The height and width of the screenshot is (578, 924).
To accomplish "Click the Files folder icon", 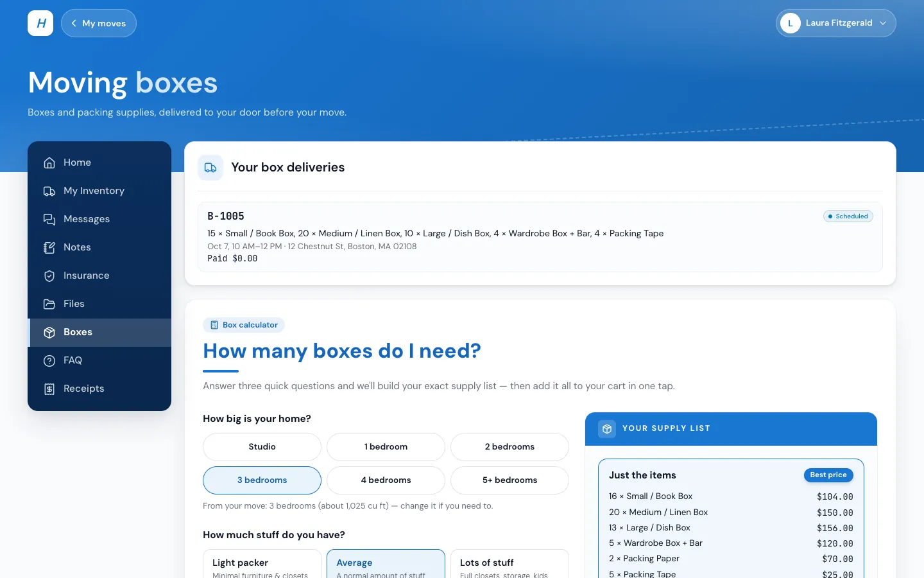I will point(49,304).
